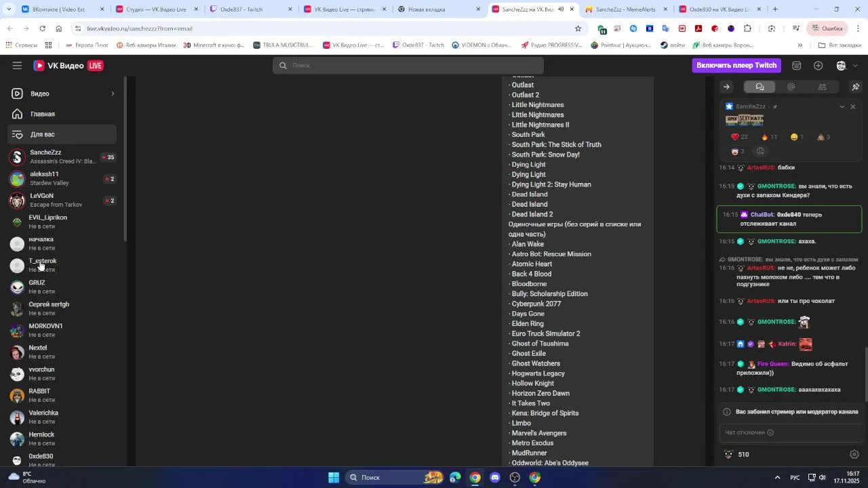This screenshot has height=488, width=868.
Task: Show more bookmarks with the double chevron
Action: (x=800, y=45)
